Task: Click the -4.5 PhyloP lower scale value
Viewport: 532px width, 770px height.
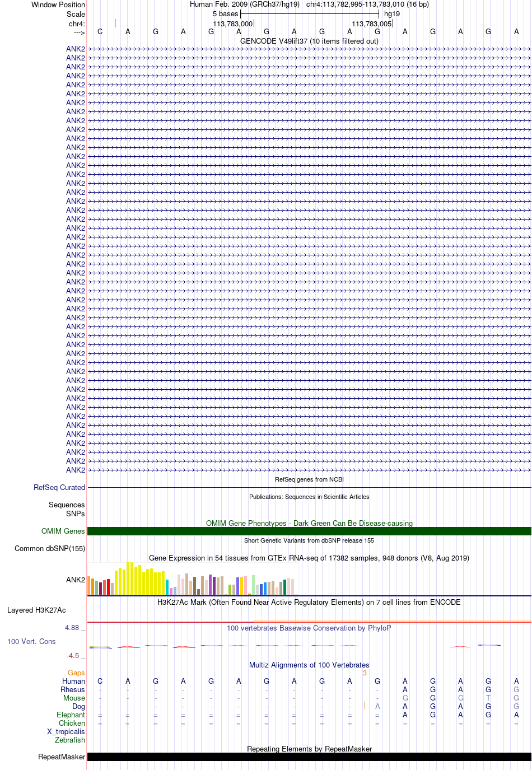Action: coord(73,655)
